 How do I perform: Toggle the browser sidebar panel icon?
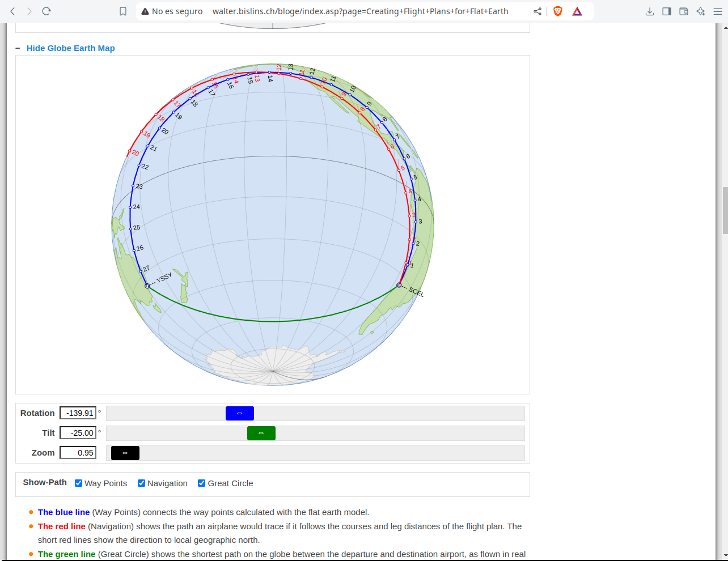tap(667, 11)
